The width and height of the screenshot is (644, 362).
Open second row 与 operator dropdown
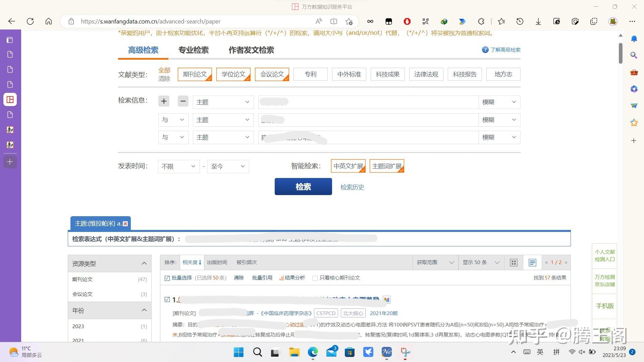173,120
